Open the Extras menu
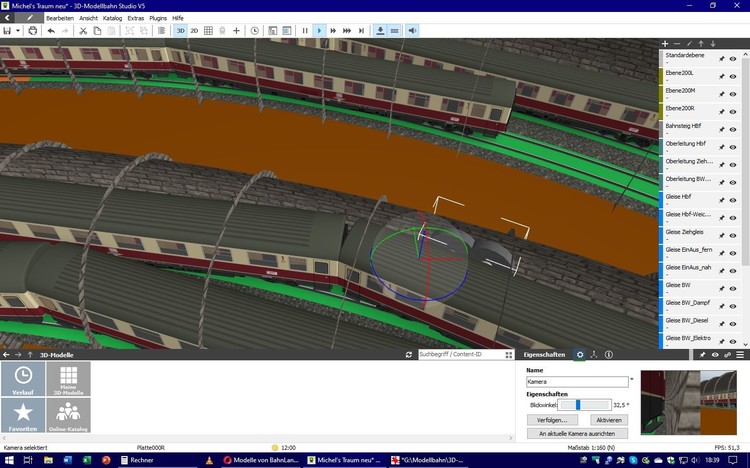The width and height of the screenshot is (750, 468). point(136,18)
